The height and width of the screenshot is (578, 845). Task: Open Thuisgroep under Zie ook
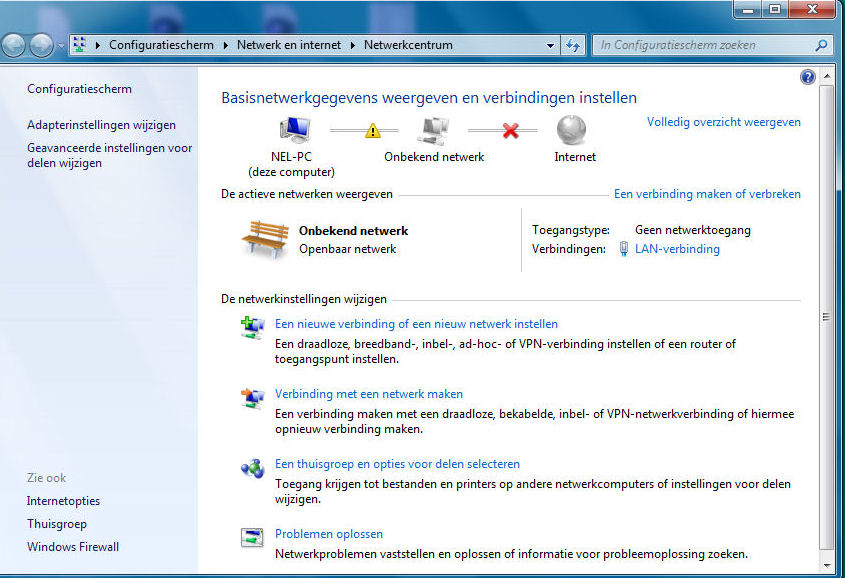pyautogui.click(x=57, y=524)
